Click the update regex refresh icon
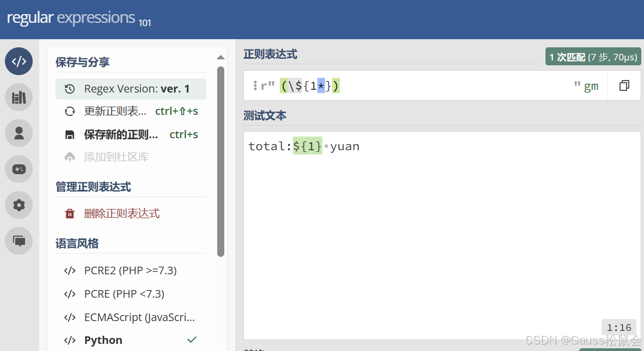The height and width of the screenshot is (351, 644). click(x=70, y=111)
